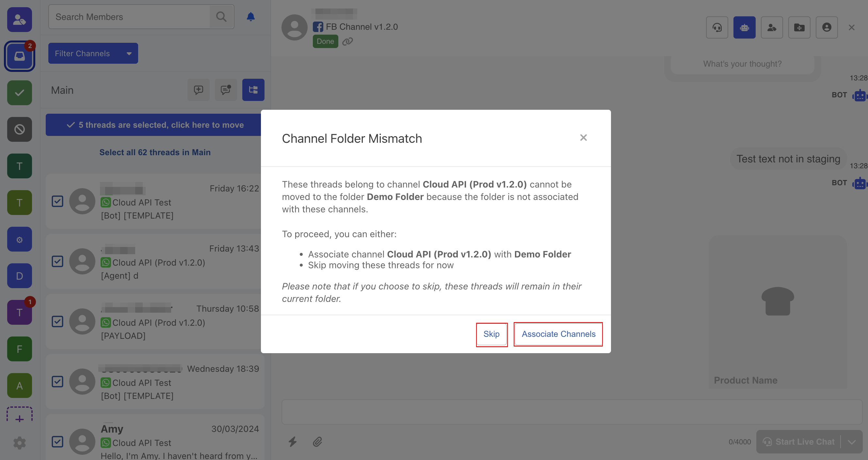Click the inbox icon in sidebar
The height and width of the screenshot is (460, 868).
pyautogui.click(x=20, y=56)
